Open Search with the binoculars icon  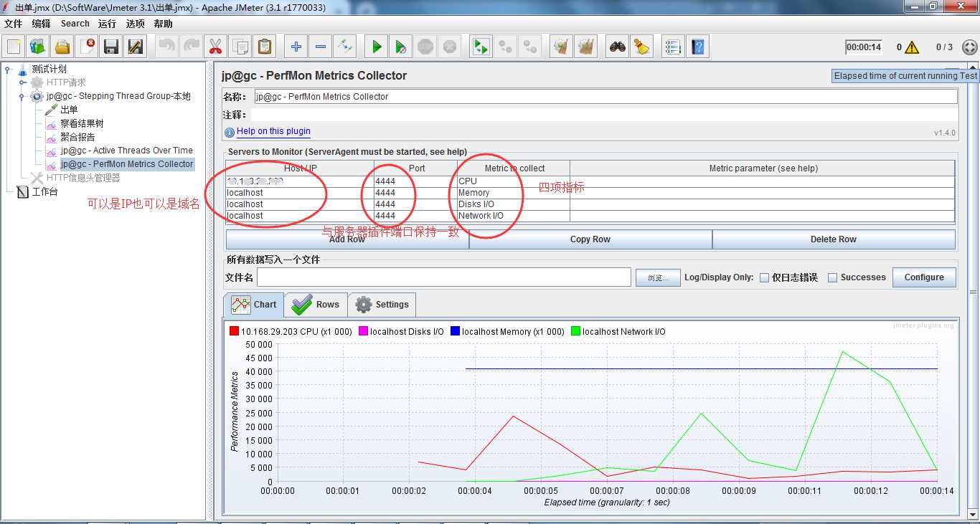[618, 47]
